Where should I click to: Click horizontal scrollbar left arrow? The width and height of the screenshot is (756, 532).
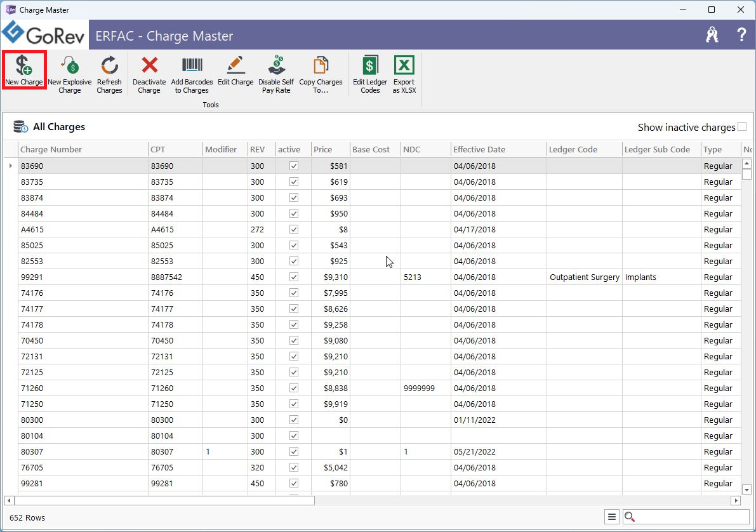[x=9, y=501]
